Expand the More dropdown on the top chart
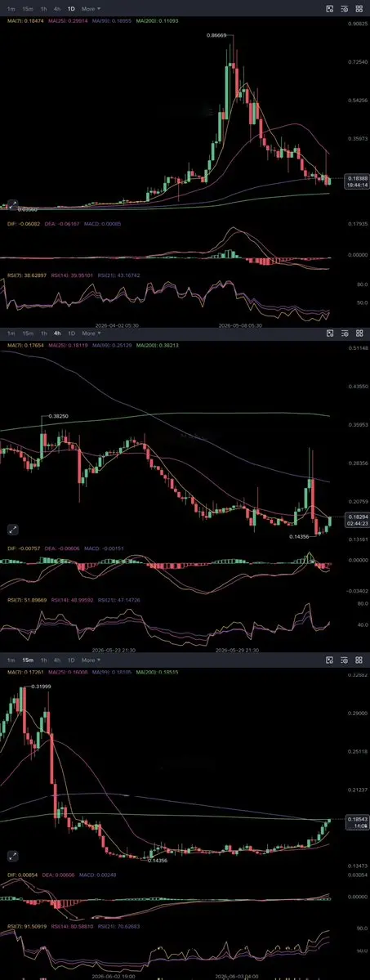The width and height of the screenshot is (370, 980). [x=91, y=9]
